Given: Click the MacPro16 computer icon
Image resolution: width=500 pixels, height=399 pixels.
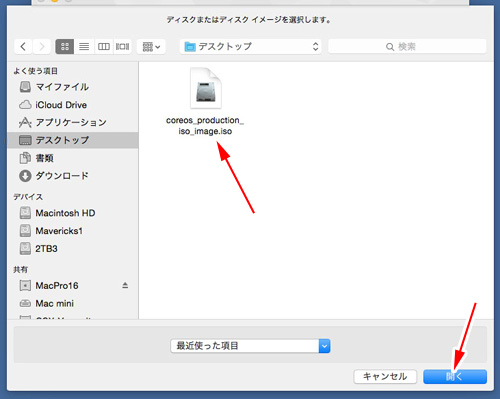Looking at the screenshot, I should pyautogui.click(x=25, y=286).
